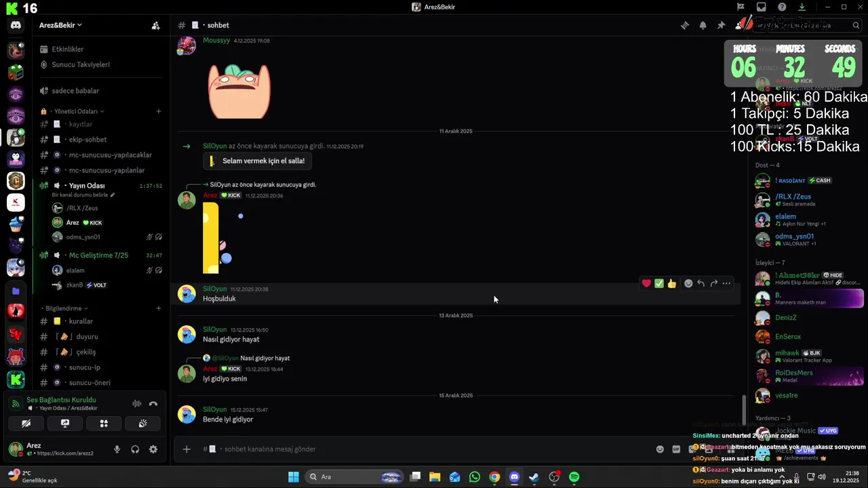React with green checkmark emoji on message

point(658,283)
